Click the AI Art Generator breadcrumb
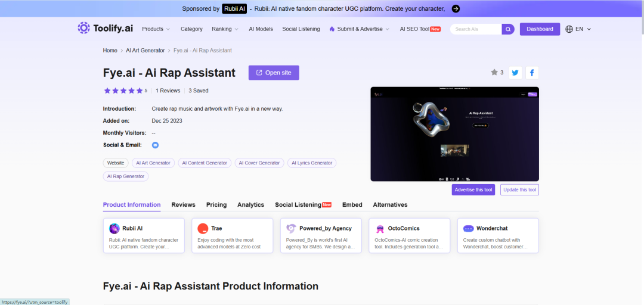 coord(145,51)
